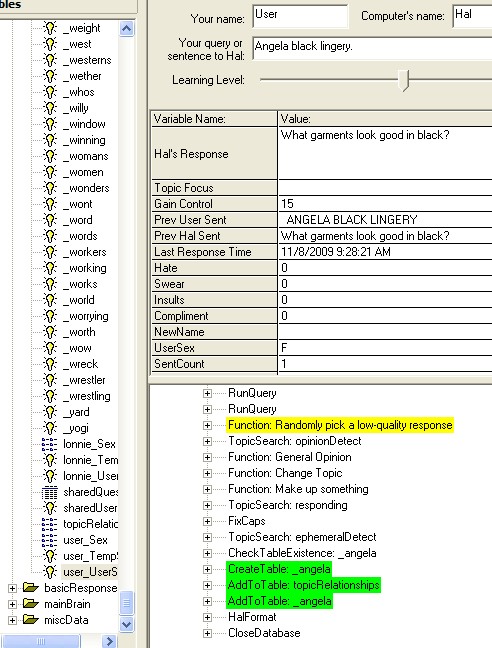Select the lightbulb icon for _wont
The image size is (492, 648).
pyautogui.click(x=50, y=204)
